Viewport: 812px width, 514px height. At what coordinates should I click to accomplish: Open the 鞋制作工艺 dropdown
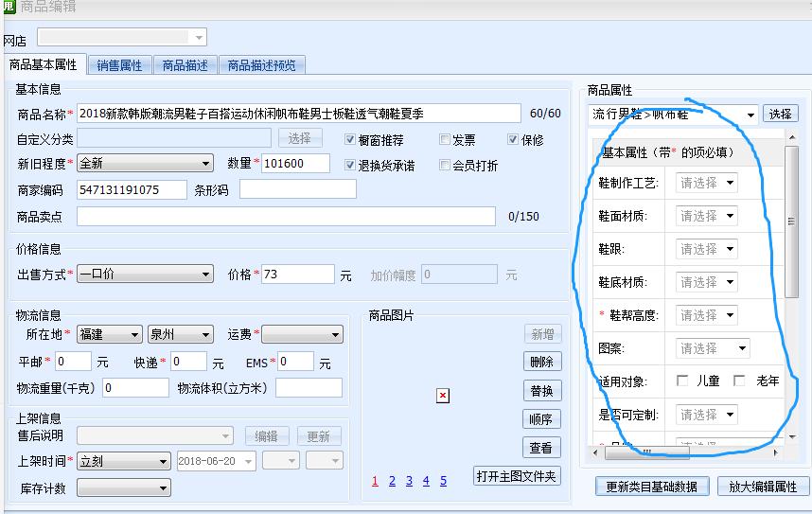[706, 183]
